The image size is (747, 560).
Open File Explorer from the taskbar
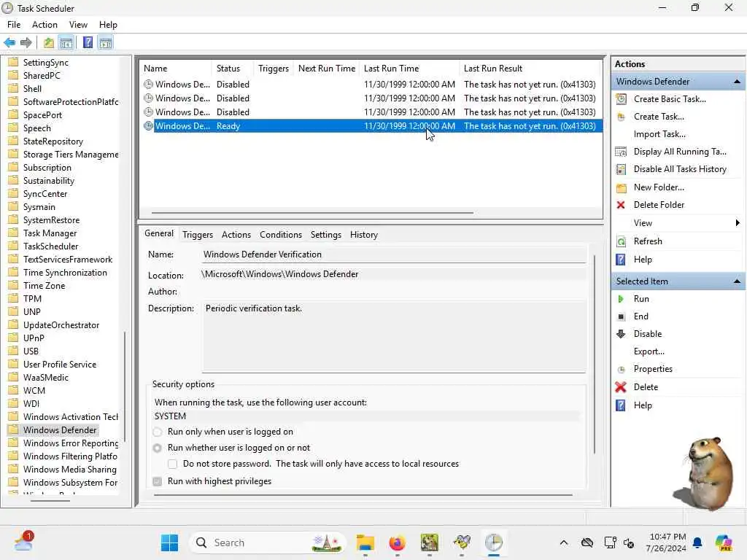[x=365, y=542]
